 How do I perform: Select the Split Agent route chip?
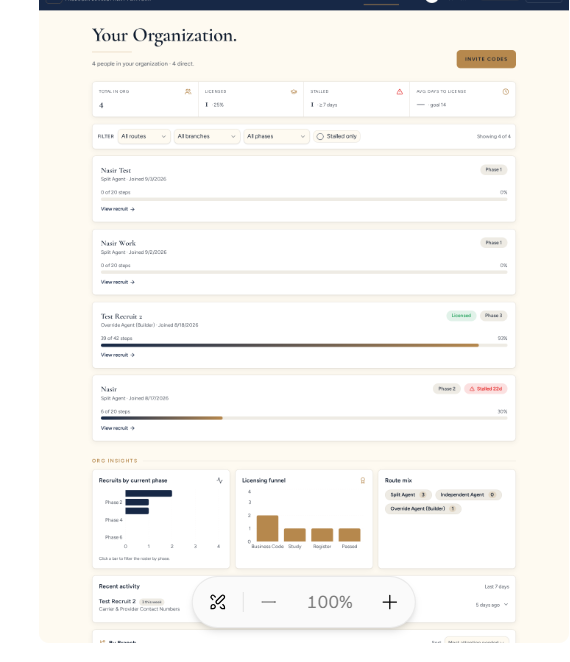[408, 495]
